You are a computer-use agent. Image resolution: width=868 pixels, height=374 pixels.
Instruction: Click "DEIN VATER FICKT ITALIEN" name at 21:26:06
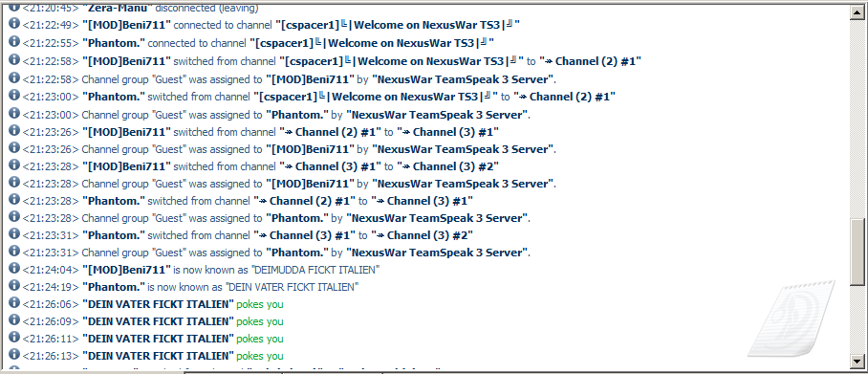point(158,304)
